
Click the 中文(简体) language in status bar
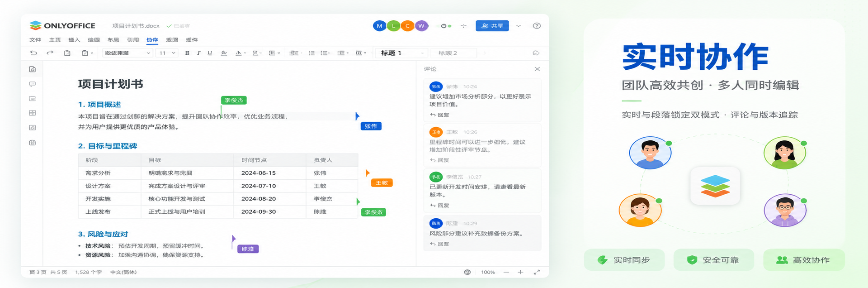click(123, 272)
